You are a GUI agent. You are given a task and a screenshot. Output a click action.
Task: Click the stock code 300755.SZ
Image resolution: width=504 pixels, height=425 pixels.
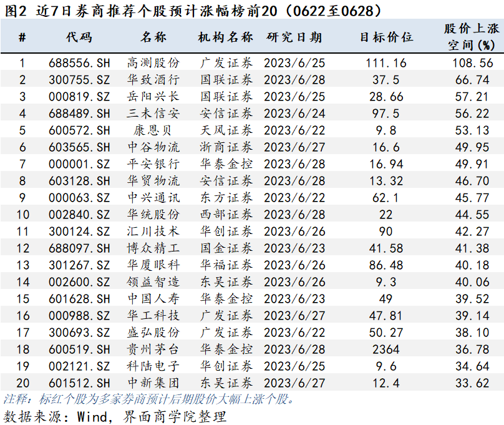point(79,80)
